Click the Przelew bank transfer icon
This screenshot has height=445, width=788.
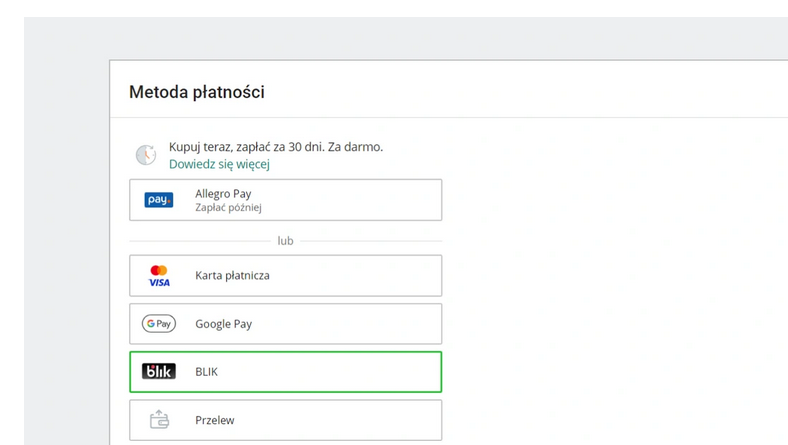coord(159,420)
